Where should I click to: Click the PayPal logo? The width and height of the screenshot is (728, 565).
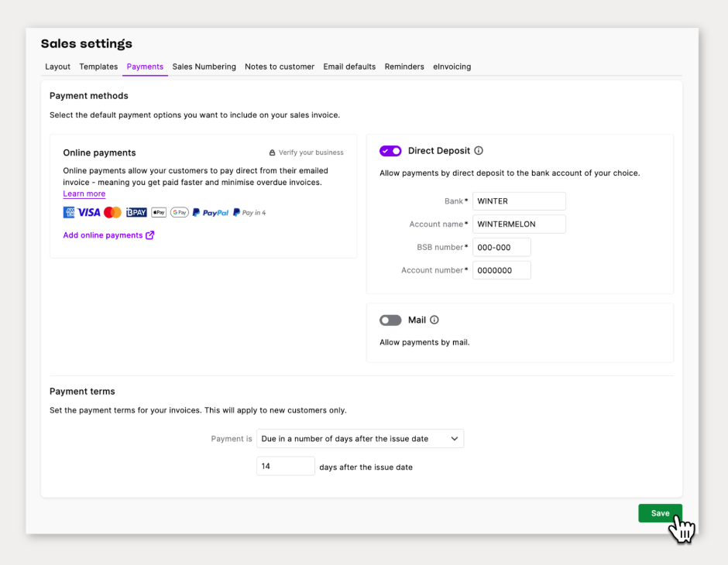[211, 212]
